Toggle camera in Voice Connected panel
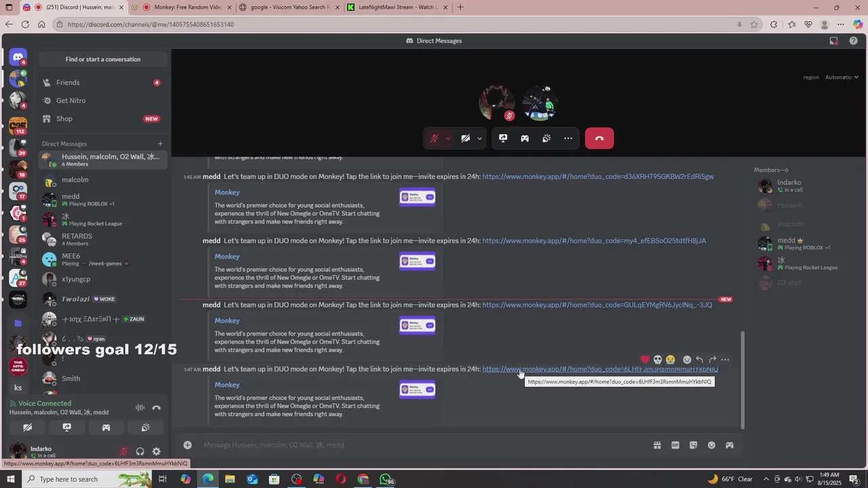The image size is (868, 488). (x=28, y=428)
